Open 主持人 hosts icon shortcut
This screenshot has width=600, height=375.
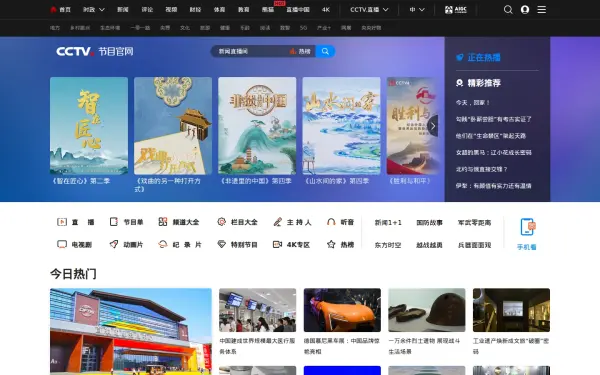tap(277, 222)
